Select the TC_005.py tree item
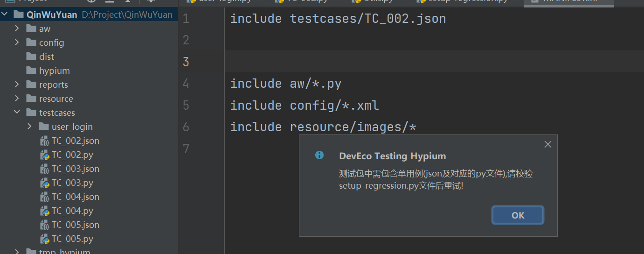 (72, 239)
